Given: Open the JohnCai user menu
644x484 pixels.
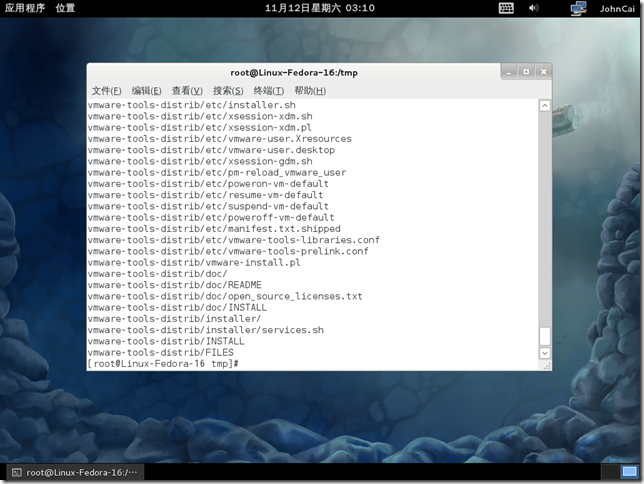Looking at the screenshot, I should pyautogui.click(x=617, y=9).
